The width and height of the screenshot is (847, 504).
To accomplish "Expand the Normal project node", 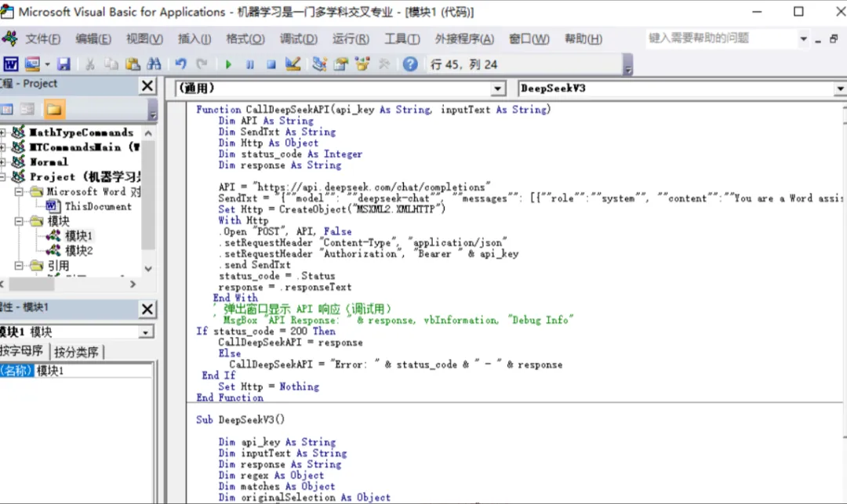I will 2,162.
